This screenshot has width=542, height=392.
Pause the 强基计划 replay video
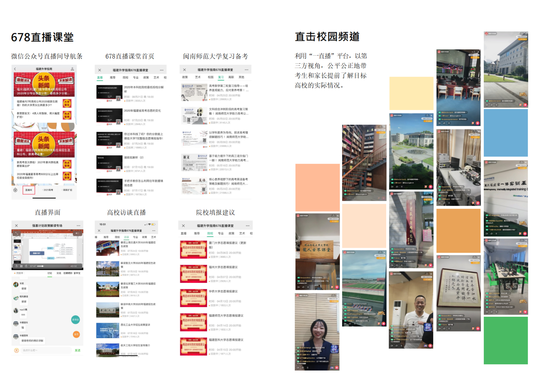click(21, 266)
